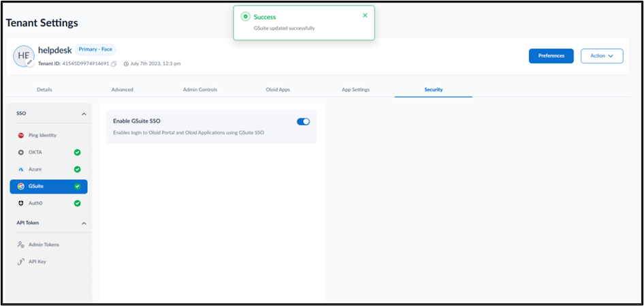Click the Ping Identity logo icon
The height and width of the screenshot is (306, 644).
[21, 136]
